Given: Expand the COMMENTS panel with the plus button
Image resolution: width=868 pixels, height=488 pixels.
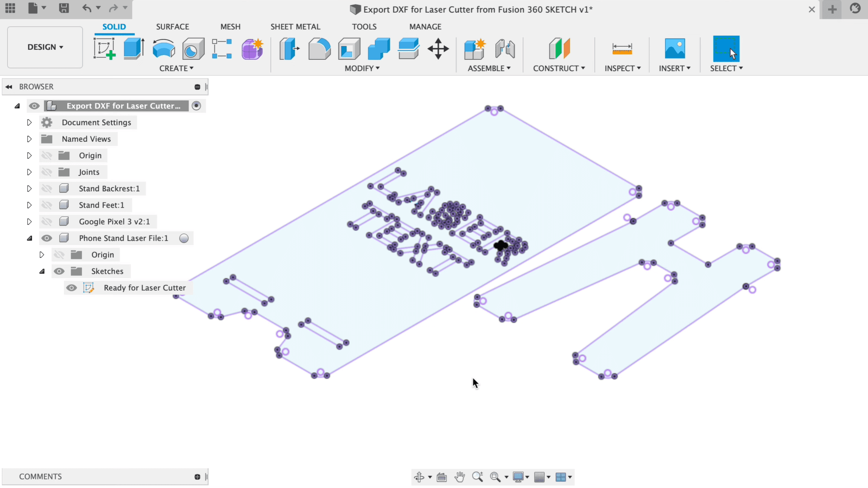Looking at the screenshot, I should (x=197, y=477).
